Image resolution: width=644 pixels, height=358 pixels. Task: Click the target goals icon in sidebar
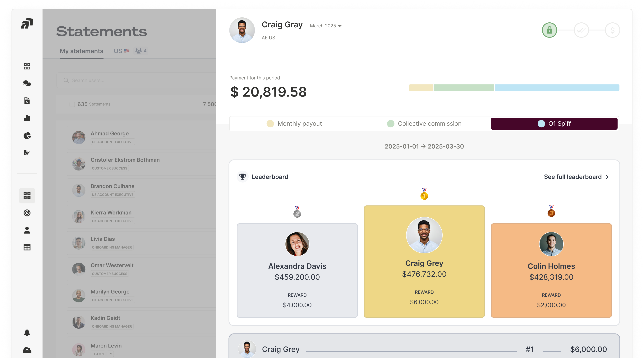[27, 213]
